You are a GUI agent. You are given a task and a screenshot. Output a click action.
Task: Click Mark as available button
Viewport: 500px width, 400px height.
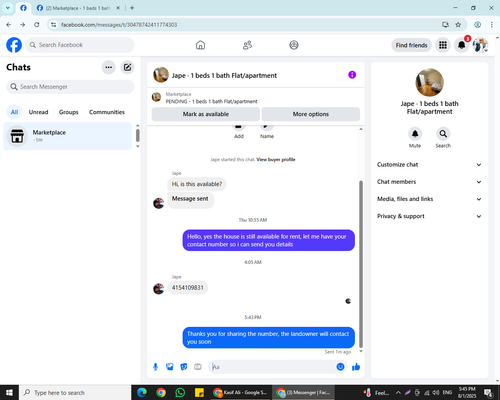click(206, 114)
